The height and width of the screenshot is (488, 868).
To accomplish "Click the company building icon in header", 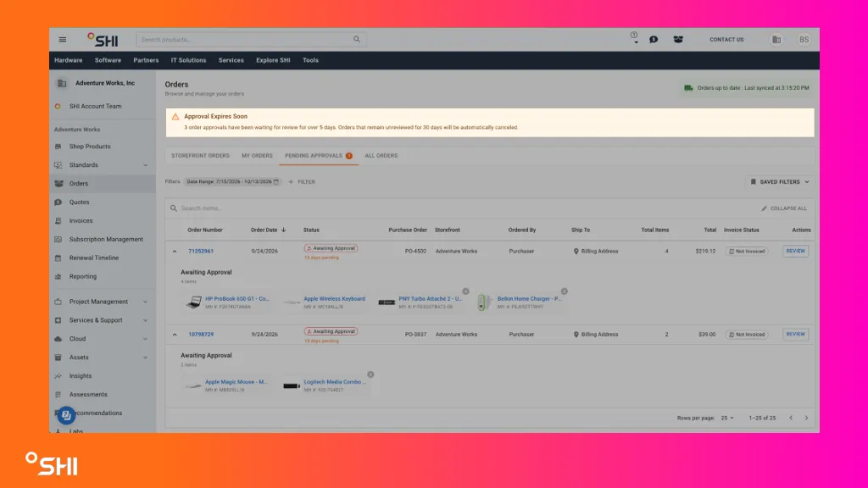I will coord(776,39).
